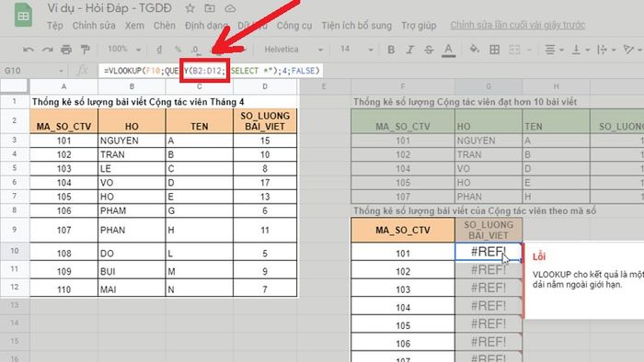This screenshot has width=644, height=362.
Task: Open the name box dropdown beside G10
Action: 62,71
